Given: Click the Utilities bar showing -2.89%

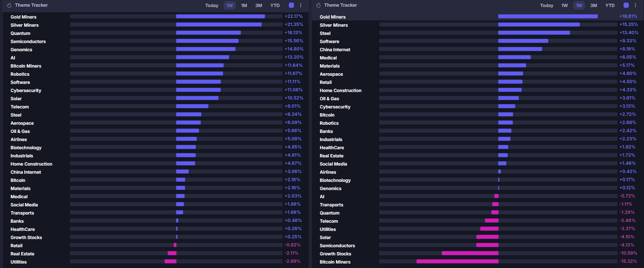Looking at the screenshot, I should [171, 261].
